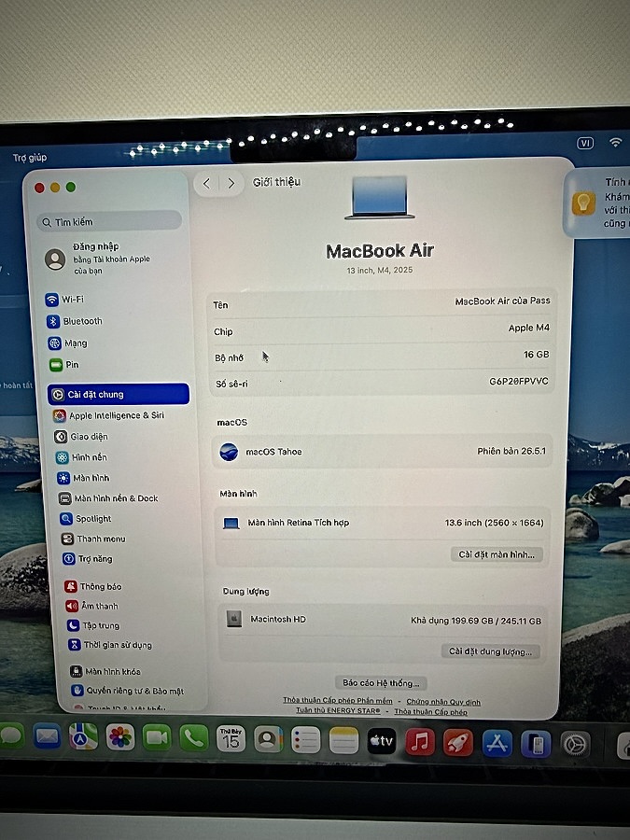Open Quyền riêng tư & Bảo mật
Image resolution: width=630 pixels, height=840 pixels.
(x=128, y=691)
